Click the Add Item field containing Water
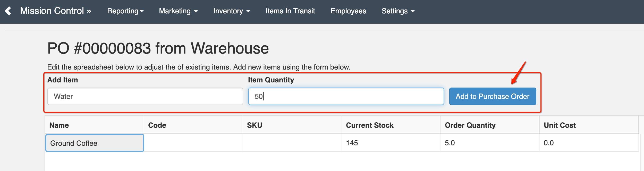 coord(145,96)
